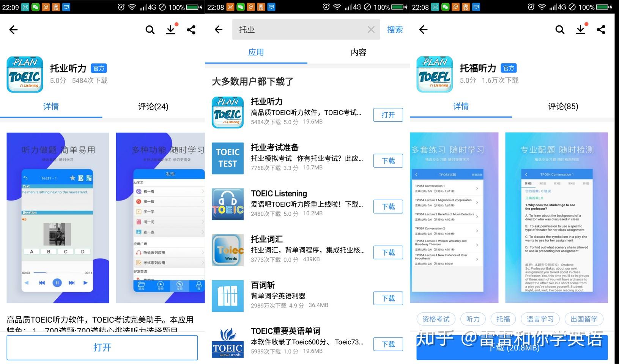Viewport: 619px width, 364px height.
Task: Tap the 官方 badge next to 托福听力
Action: (509, 68)
